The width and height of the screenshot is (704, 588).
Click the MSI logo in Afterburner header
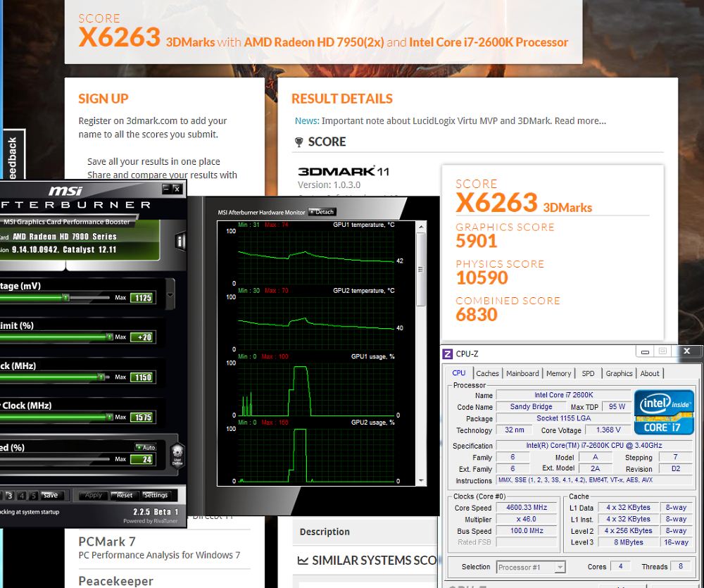coord(65,191)
